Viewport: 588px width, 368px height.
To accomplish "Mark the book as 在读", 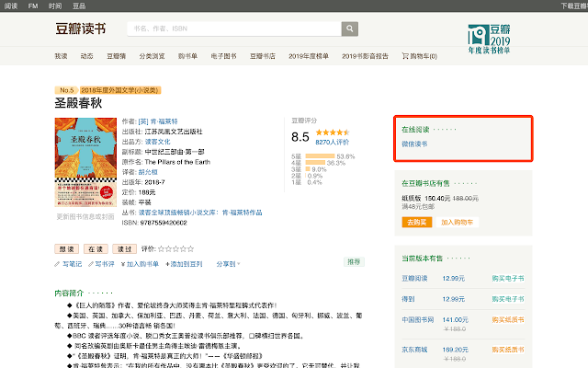I will [x=95, y=248].
